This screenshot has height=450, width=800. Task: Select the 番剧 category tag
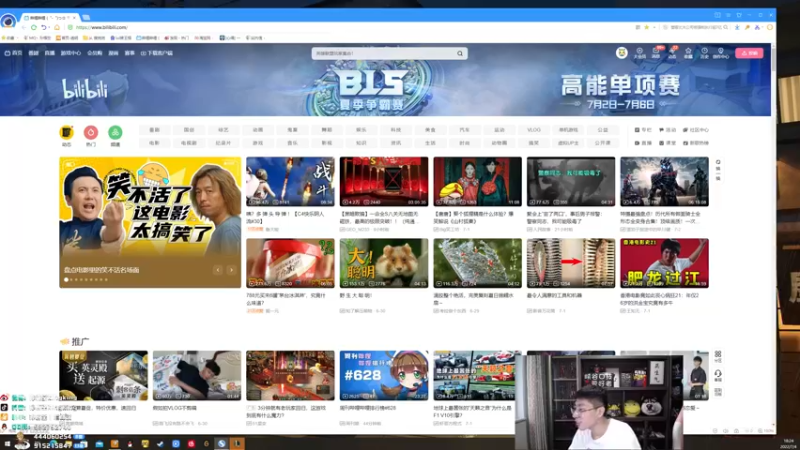tap(154, 130)
